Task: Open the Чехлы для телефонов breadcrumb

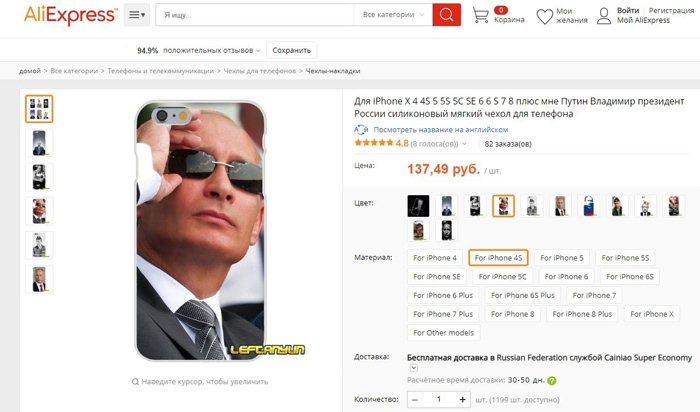Action: coord(259,71)
